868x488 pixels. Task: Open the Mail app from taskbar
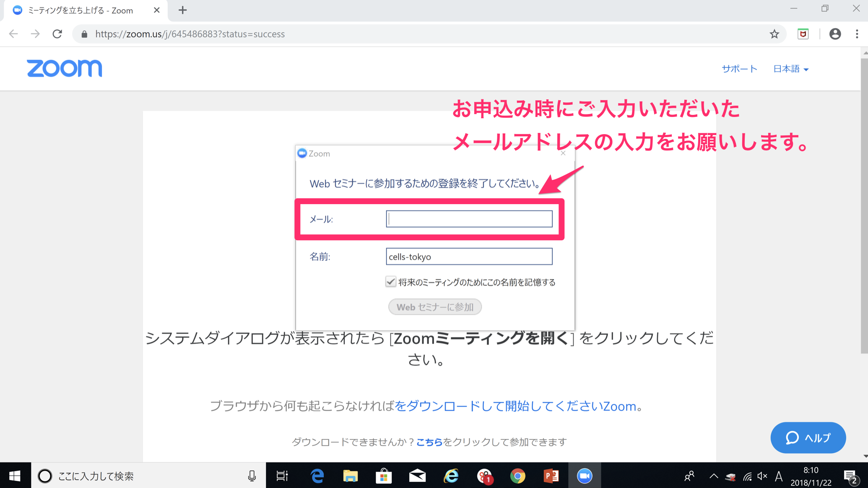(417, 476)
